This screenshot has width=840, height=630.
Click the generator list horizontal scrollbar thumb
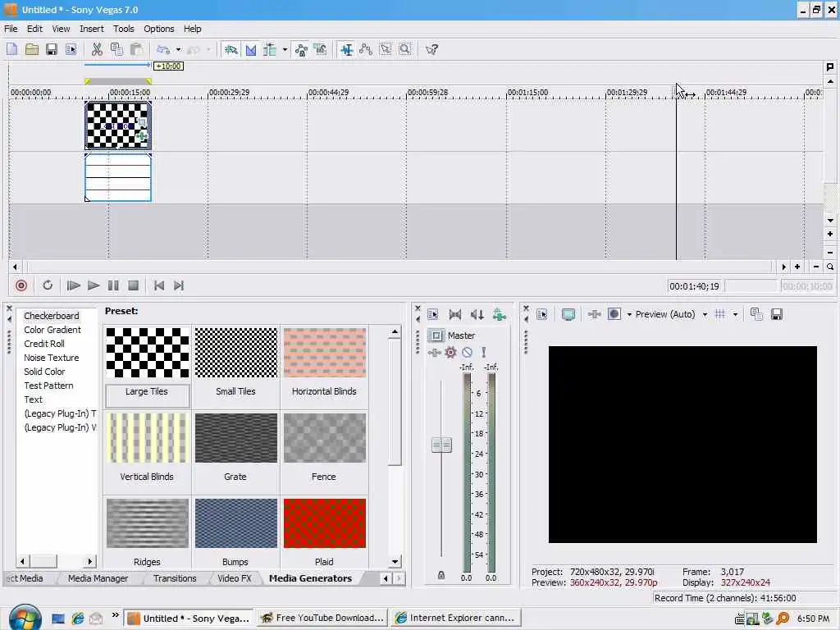[x=44, y=561]
